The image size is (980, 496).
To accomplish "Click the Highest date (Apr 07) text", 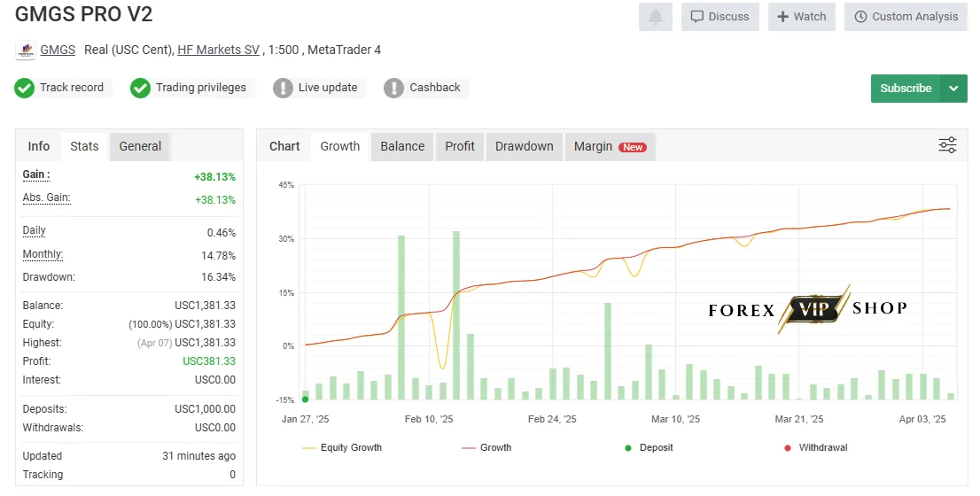I will click(x=154, y=343).
